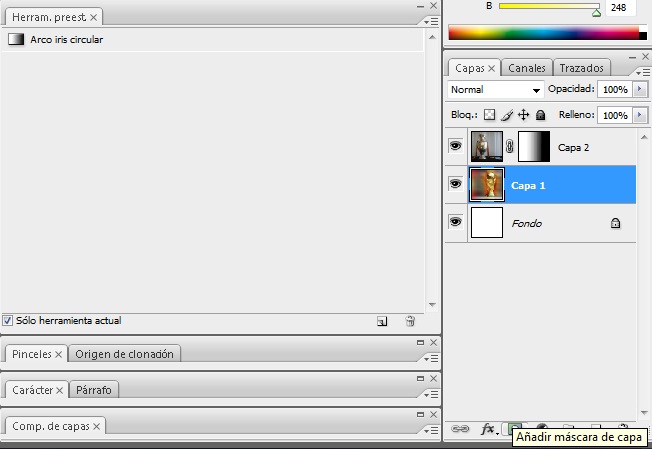Select the Carácter tab
This screenshot has width=652, height=449.
click(x=32, y=390)
